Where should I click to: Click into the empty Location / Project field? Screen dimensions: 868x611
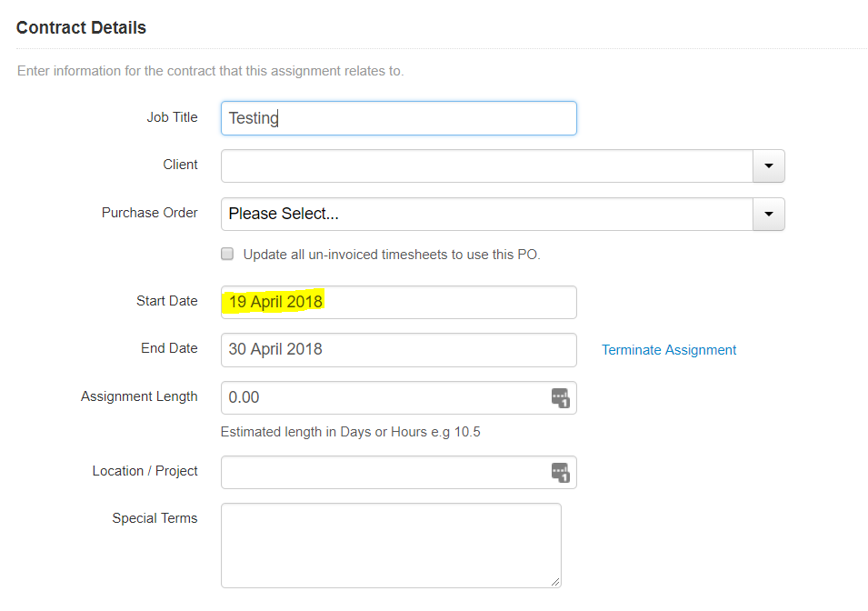tap(386, 473)
